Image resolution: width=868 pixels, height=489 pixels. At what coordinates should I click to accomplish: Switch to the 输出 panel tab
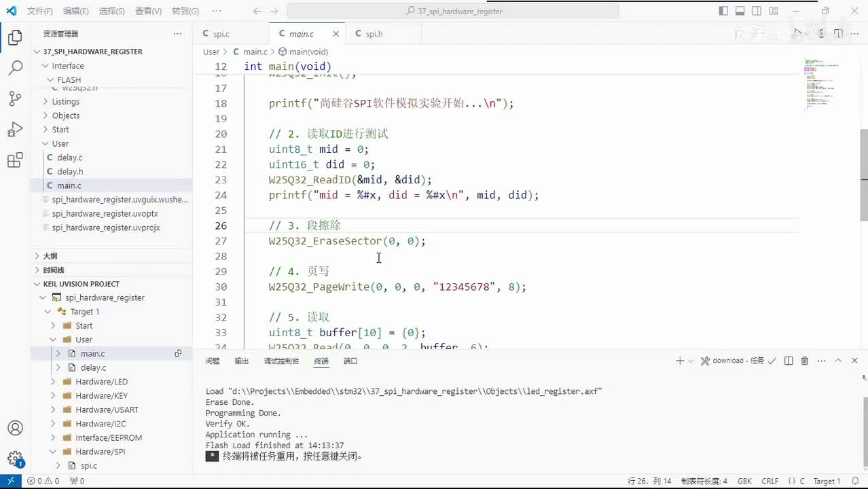click(242, 361)
